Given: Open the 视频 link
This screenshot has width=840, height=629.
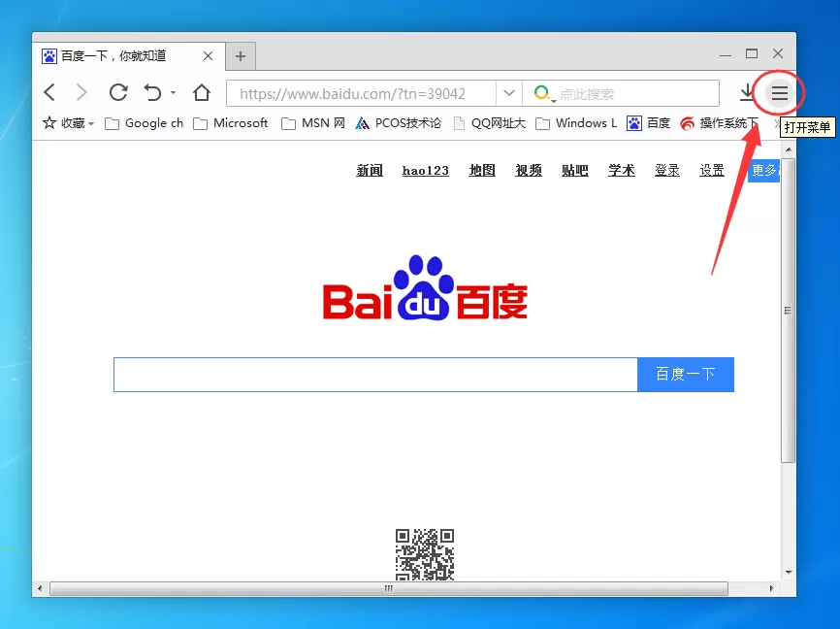Looking at the screenshot, I should (529, 171).
